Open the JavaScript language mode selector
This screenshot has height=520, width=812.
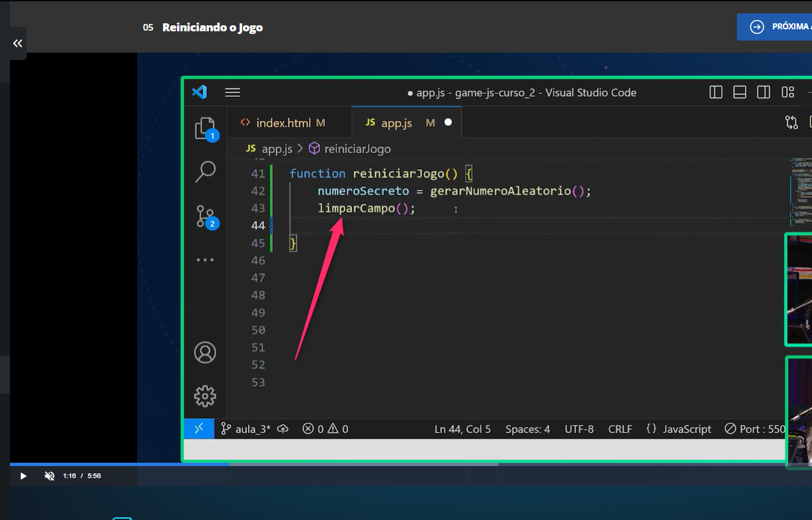click(679, 429)
